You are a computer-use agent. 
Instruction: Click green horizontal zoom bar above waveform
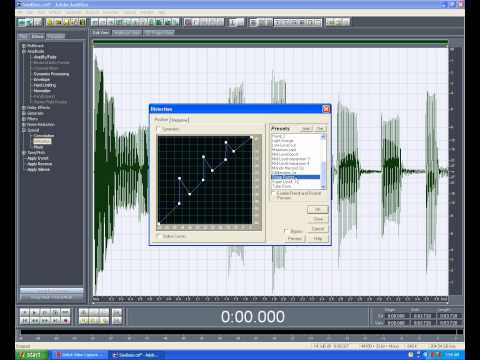(x=270, y=43)
